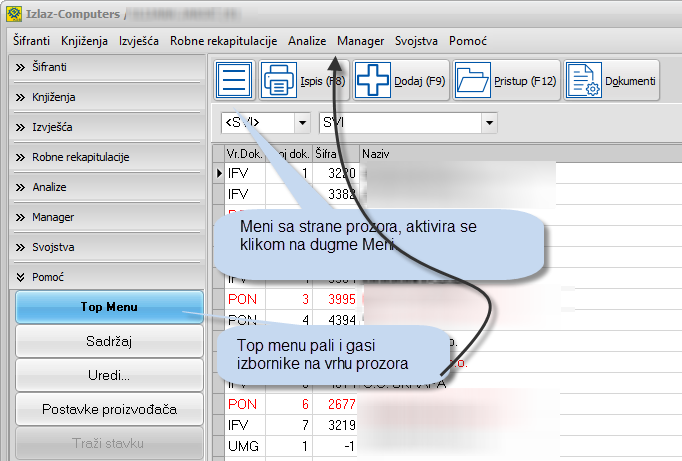This screenshot has height=461, width=682.
Task: Click the Uredi... button
Action: 109,375
